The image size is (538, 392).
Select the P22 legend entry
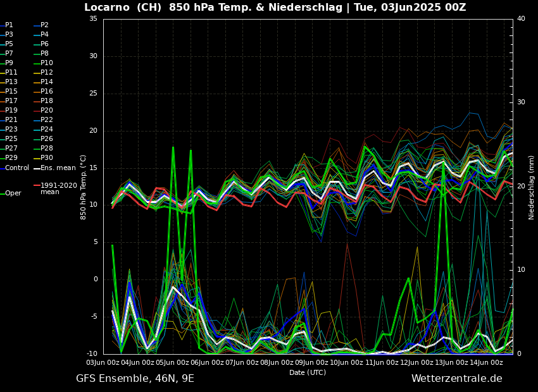(43, 120)
